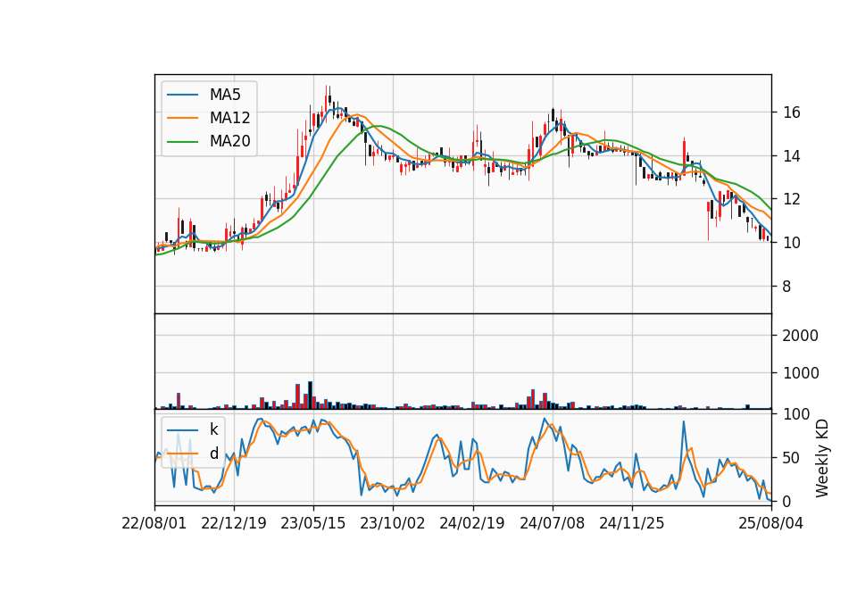Image resolution: width=857 pixels, height=616 pixels.
Task: Click the orange MA12 legend line sample
Action: (x=182, y=118)
